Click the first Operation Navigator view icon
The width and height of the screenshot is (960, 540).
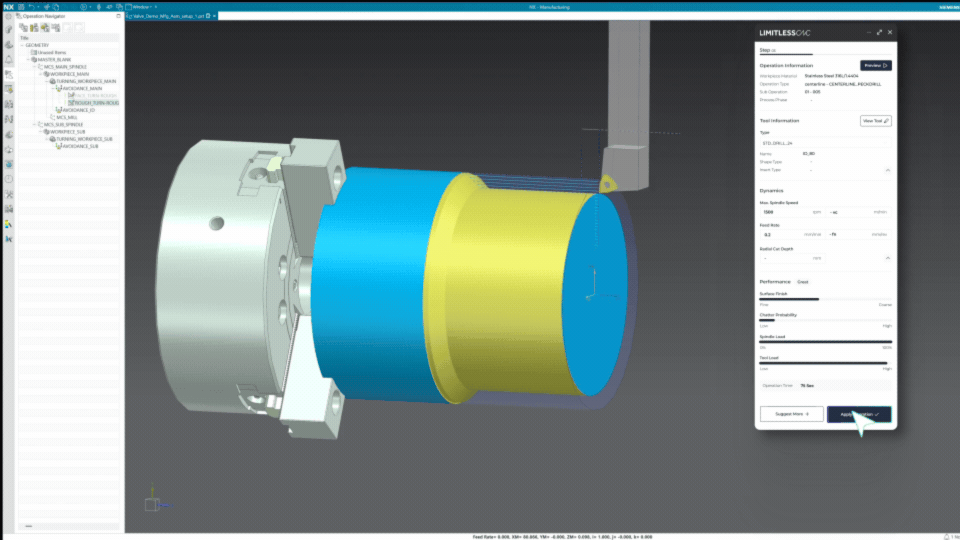(23, 28)
